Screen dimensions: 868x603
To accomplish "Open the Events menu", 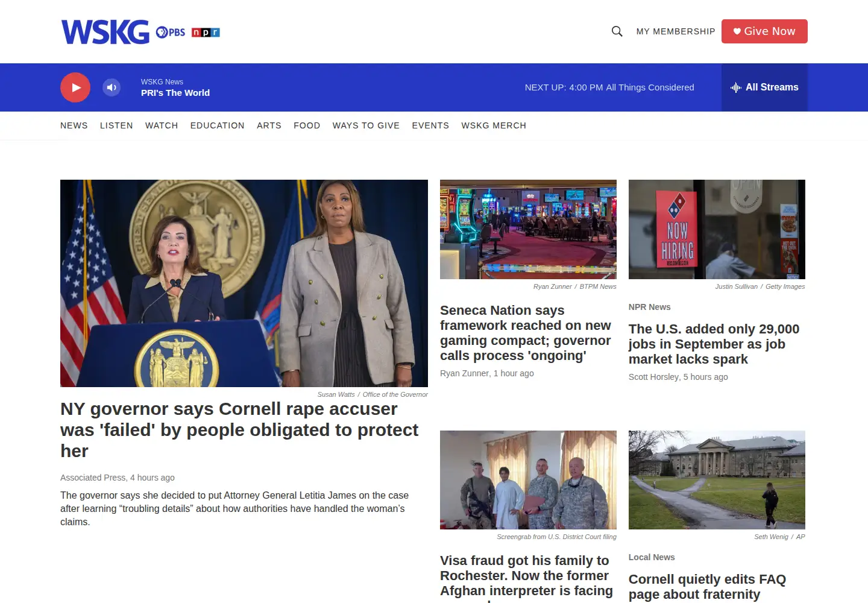I will click(430, 125).
